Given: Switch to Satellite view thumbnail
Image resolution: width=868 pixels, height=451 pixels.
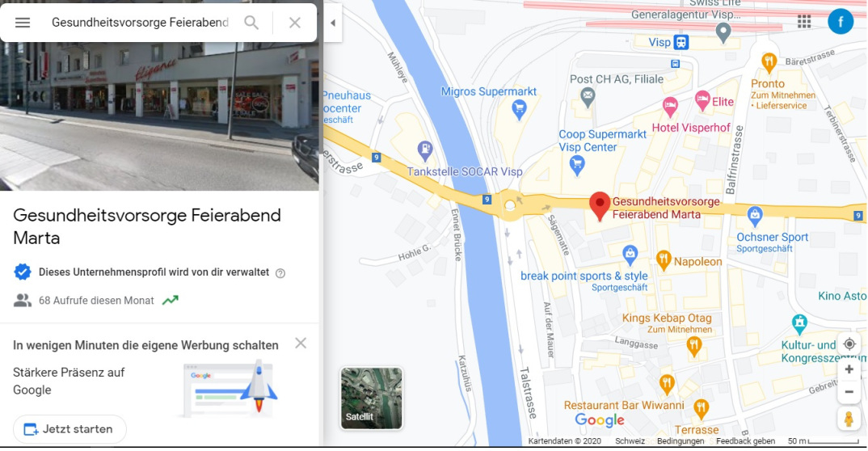Looking at the screenshot, I should click(372, 398).
